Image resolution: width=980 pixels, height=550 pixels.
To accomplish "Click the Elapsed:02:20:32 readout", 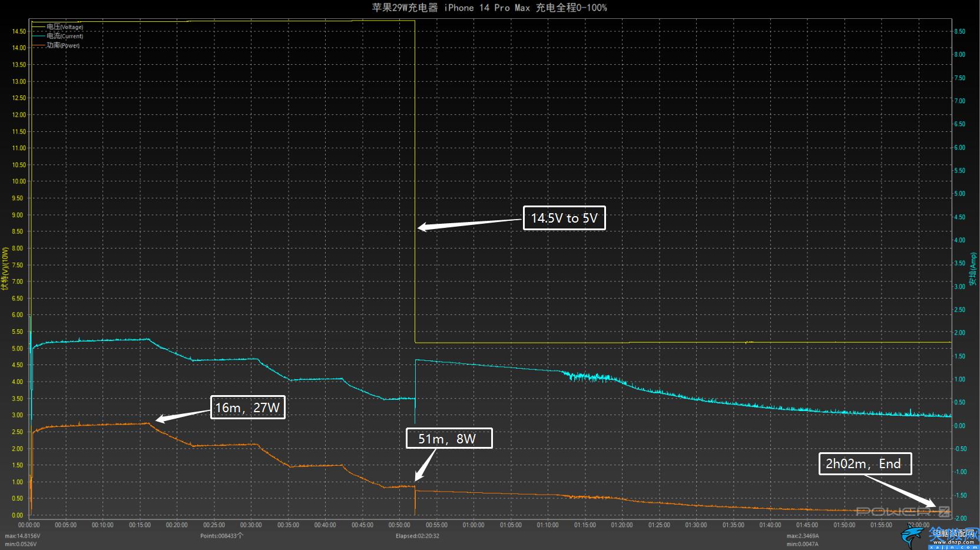I will pyautogui.click(x=418, y=536).
